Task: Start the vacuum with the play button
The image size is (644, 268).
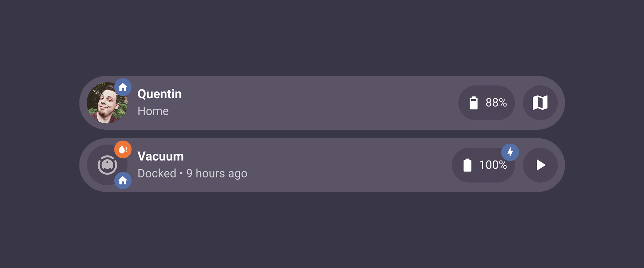Action: tap(540, 165)
